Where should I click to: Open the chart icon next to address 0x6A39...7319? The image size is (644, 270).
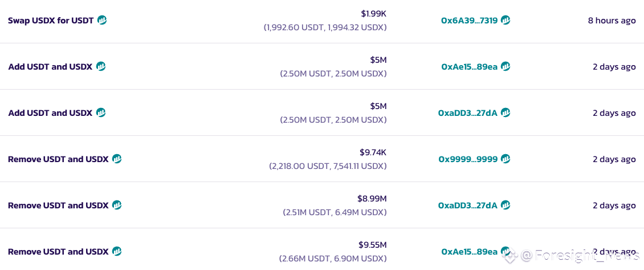pyautogui.click(x=506, y=20)
